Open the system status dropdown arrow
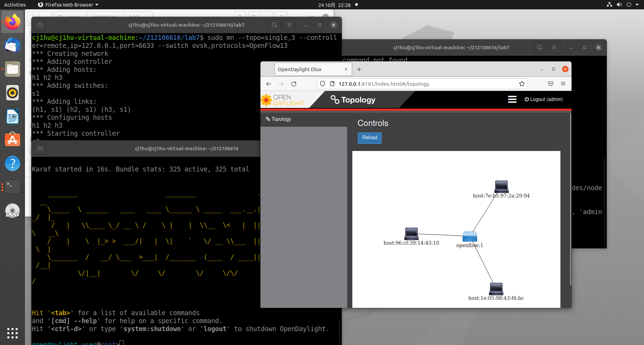The image size is (644, 345). (637, 5)
